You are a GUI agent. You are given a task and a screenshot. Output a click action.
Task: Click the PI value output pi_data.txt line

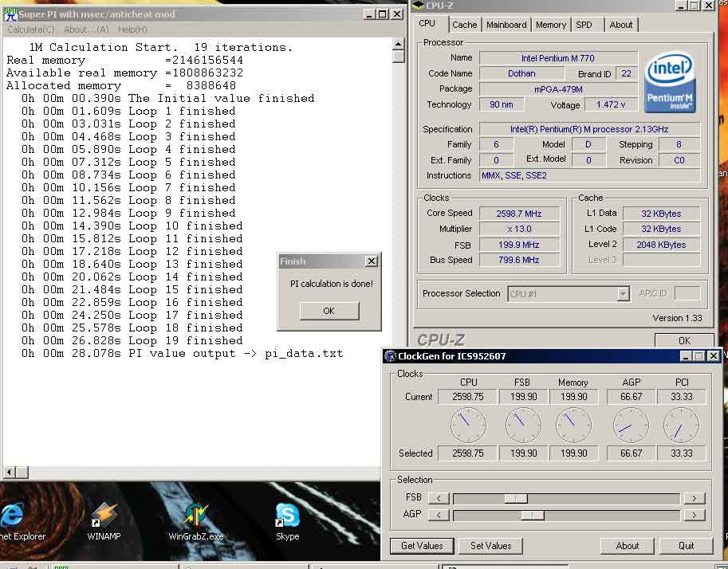[182, 354]
